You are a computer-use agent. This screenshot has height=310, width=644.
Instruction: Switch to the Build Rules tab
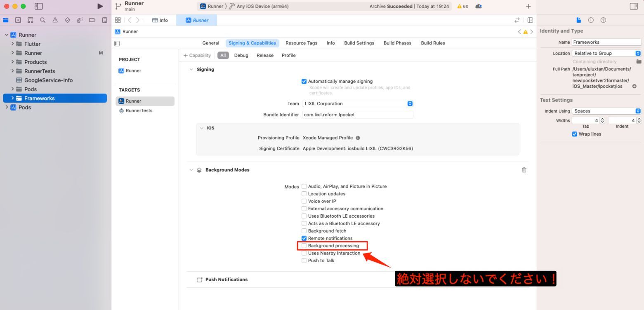[433, 43]
